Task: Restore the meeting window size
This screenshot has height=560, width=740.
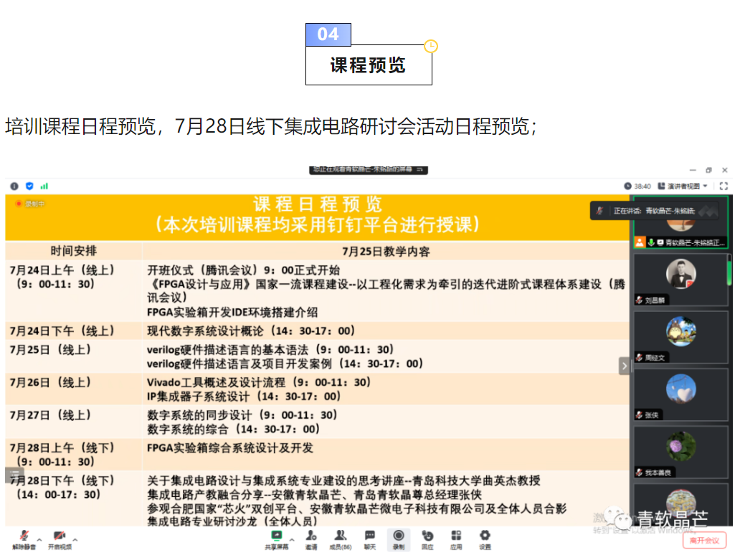Action: [x=708, y=171]
